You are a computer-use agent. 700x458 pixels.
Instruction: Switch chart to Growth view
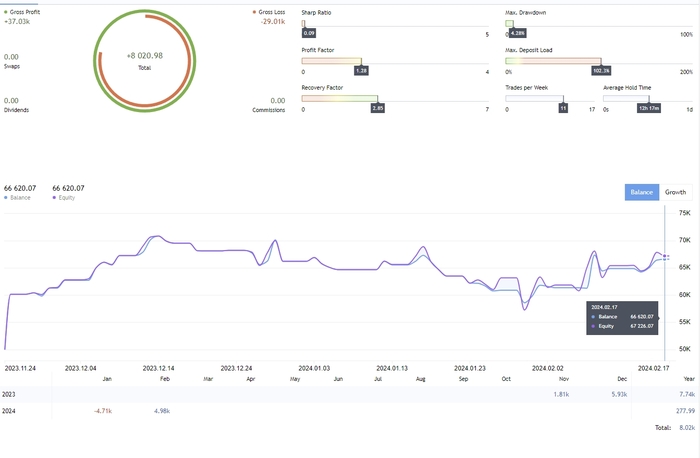point(675,192)
